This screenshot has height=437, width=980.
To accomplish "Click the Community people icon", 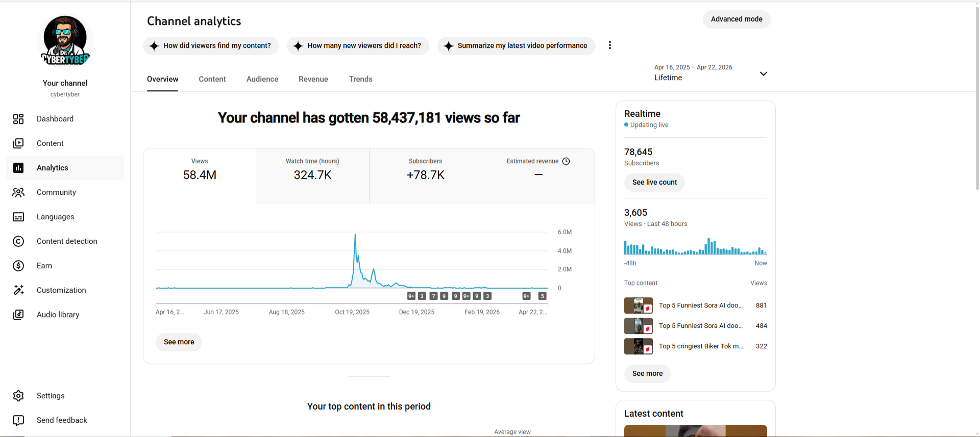I will point(18,192).
